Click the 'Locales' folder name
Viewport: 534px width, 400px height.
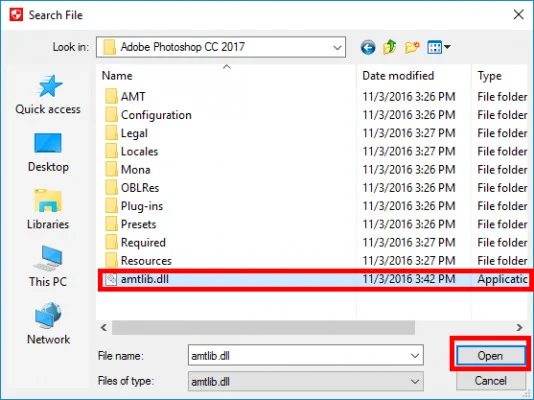tap(139, 151)
